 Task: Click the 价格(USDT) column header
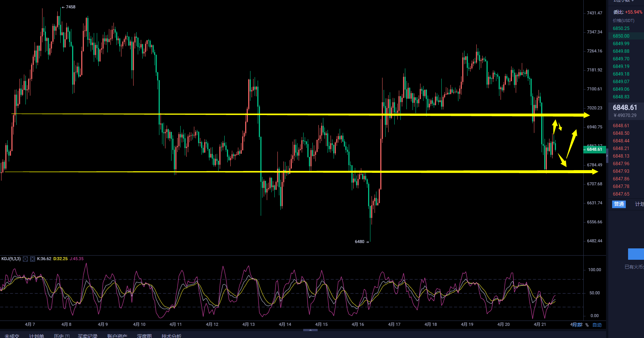[x=624, y=21]
